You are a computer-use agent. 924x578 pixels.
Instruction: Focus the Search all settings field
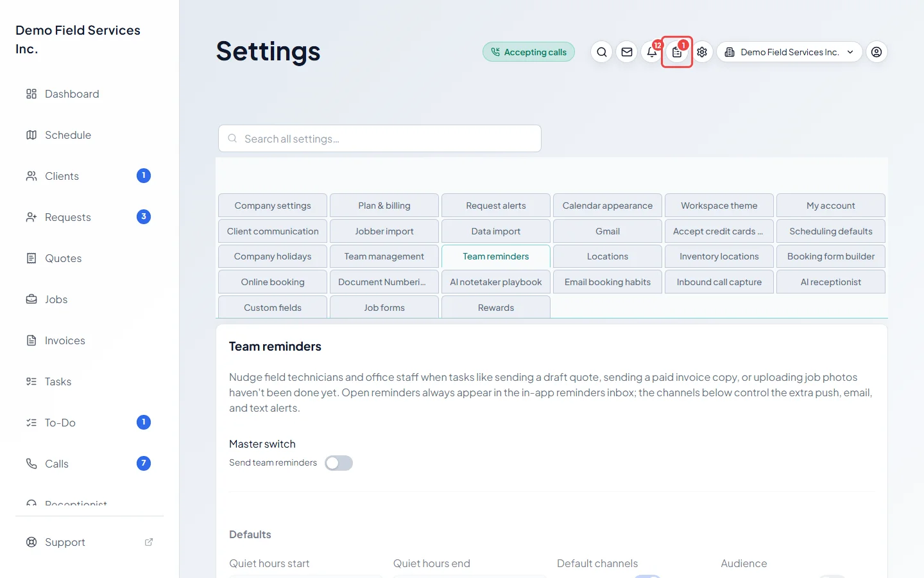(x=380, y=139)
